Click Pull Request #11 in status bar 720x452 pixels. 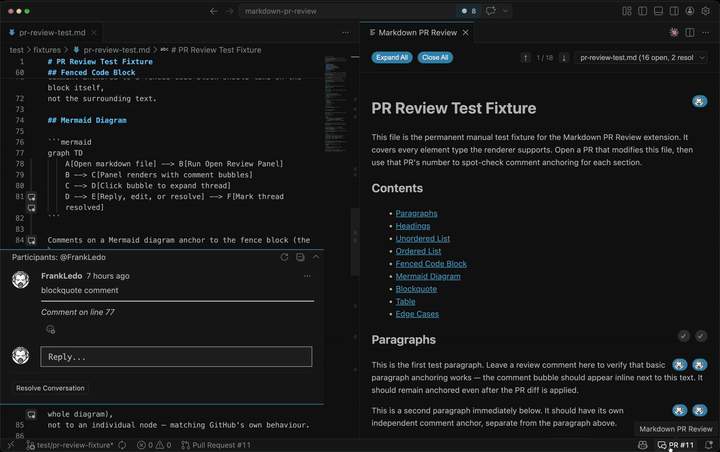(216, 445)
